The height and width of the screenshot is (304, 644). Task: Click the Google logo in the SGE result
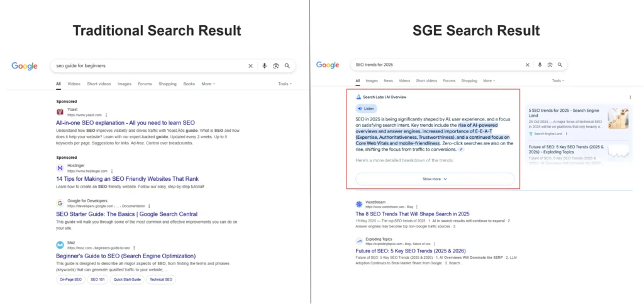pyautogui.click(x=328, y=65)
